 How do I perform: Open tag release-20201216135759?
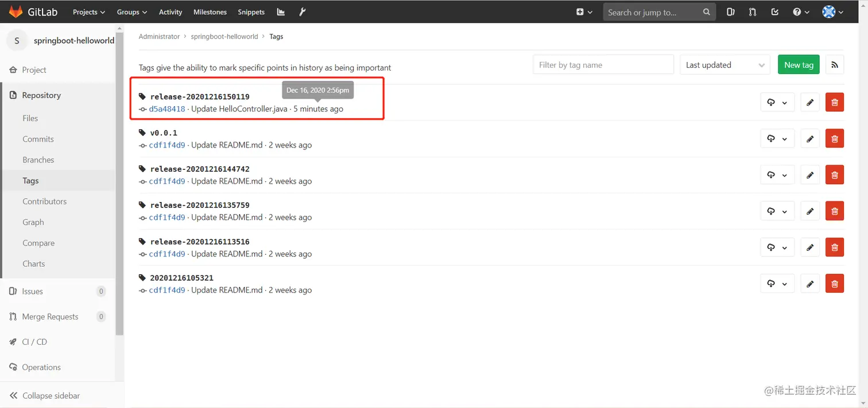pos(200,205)
